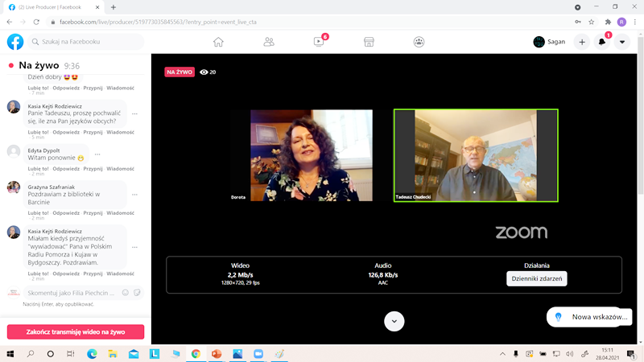Click Lubię to! under Edyta Dypolt's comment
The height and width of the screenshot is (362, 644).
(x=38, y=169)
